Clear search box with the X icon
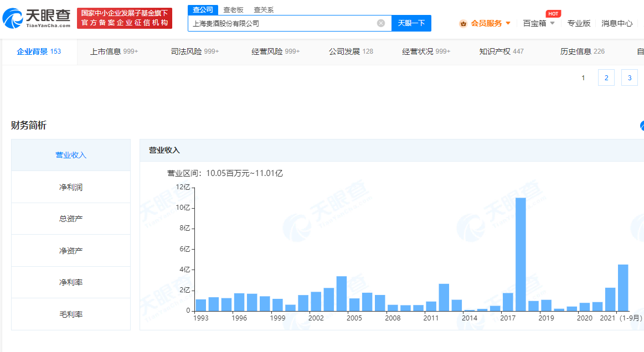The image size is (644, 352). (381, 23)
